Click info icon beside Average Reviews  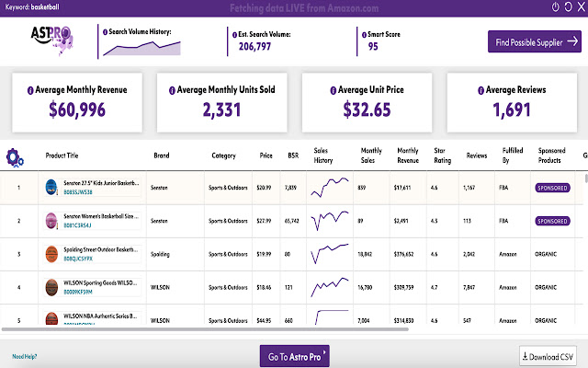point(481,90)
